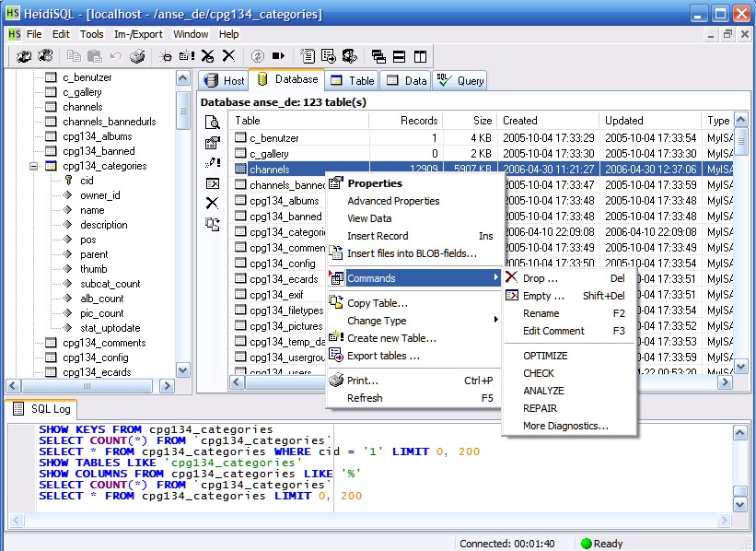
Task: Click the Paste icon in the main toolbar
Action: coord(96,56)
